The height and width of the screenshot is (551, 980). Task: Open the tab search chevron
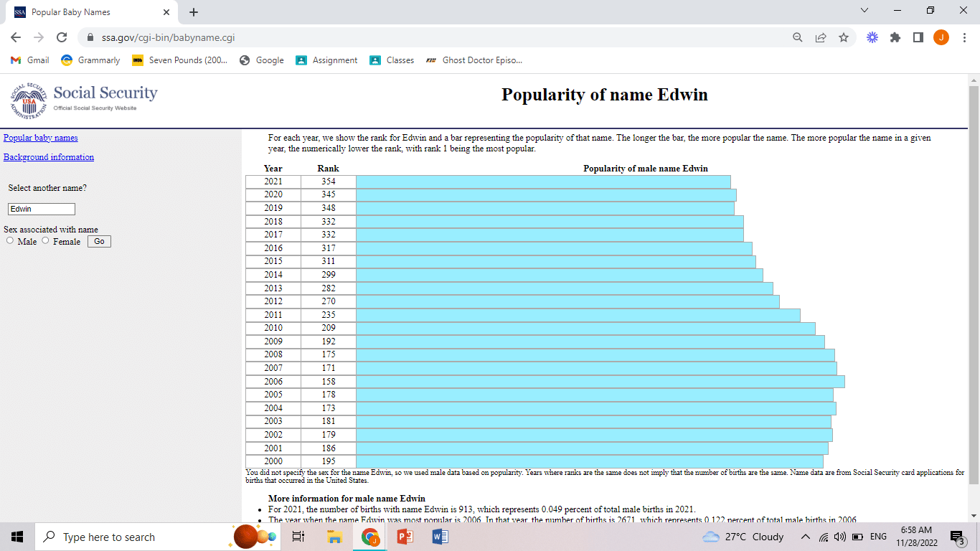click(864, 11)
